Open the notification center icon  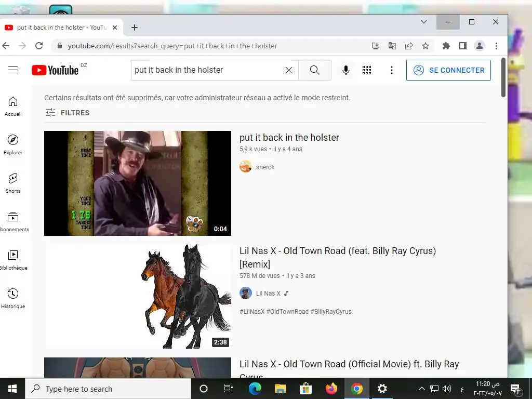click(x=516, y=389)
